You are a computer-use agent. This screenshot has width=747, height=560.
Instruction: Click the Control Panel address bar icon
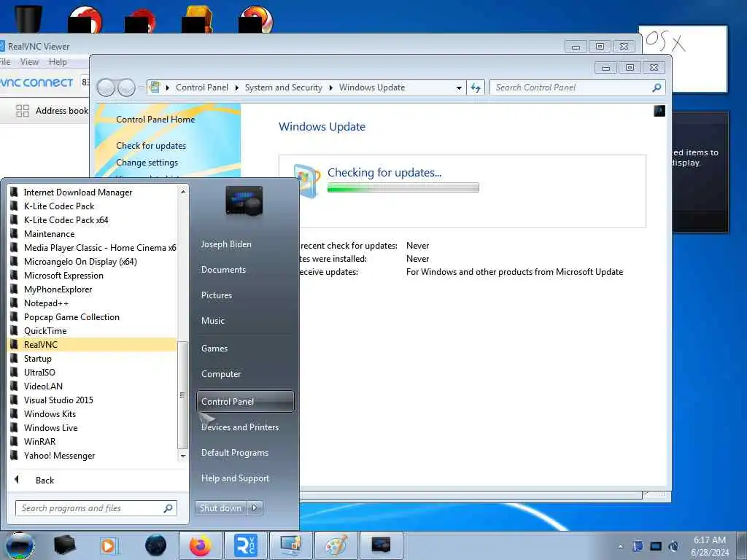(x=155, y=87)
